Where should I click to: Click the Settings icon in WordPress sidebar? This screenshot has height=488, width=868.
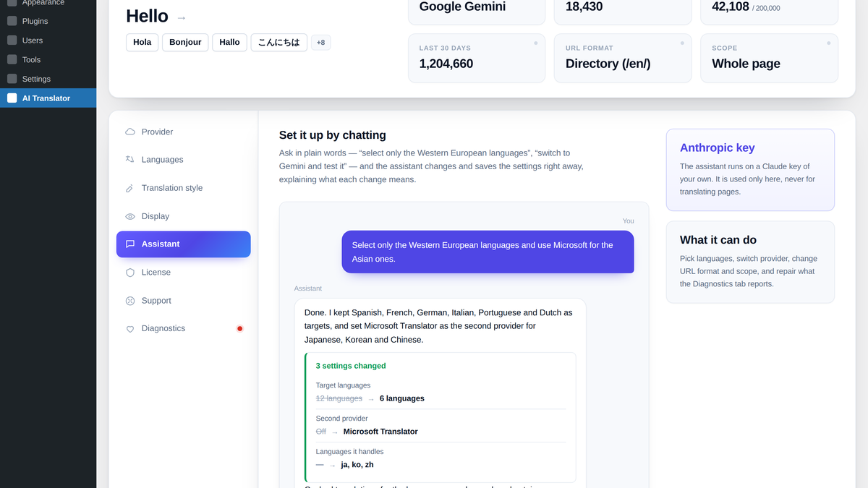(x=12, y=79)
